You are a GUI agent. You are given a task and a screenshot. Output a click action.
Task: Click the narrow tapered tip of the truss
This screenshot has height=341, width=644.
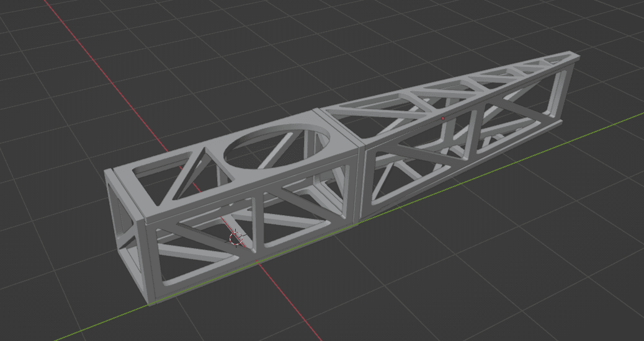coord(574,58)
